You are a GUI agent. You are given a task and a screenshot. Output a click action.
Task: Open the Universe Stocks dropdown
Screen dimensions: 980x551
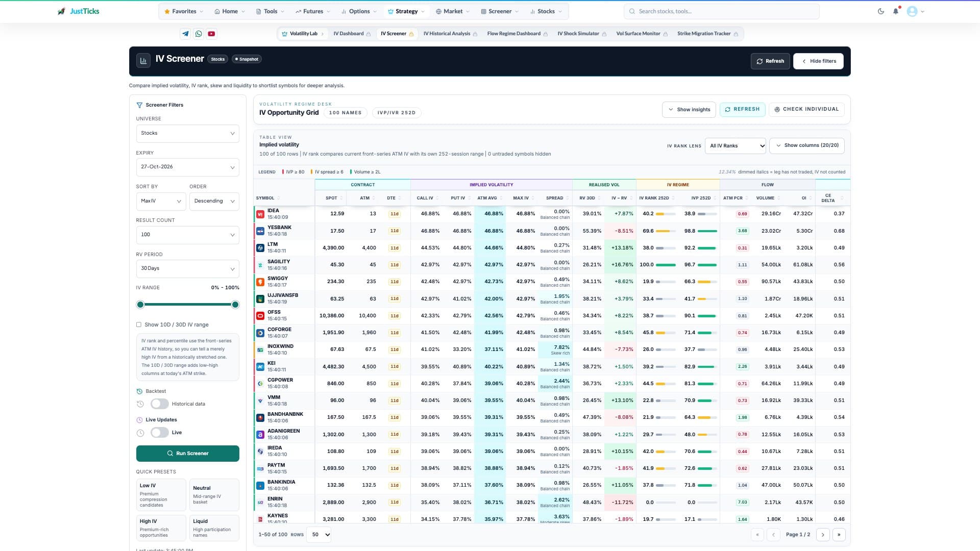click(x=187, y=133)
